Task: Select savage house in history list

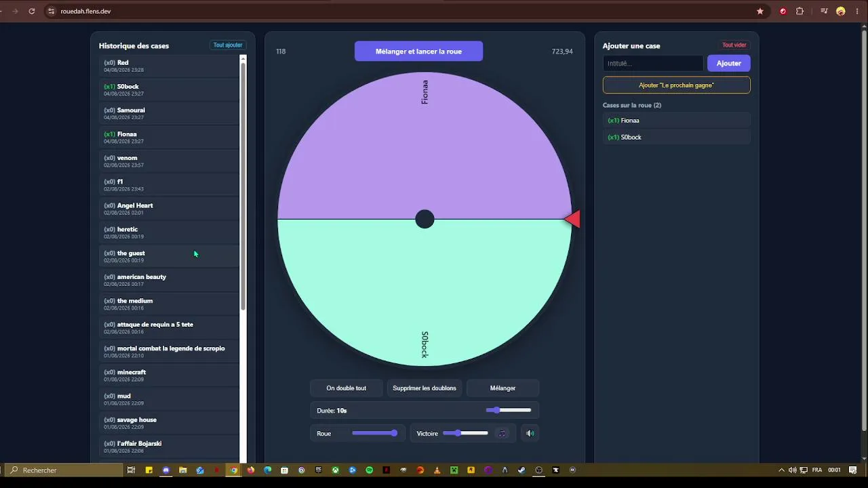Action: (x=169, y=423)
